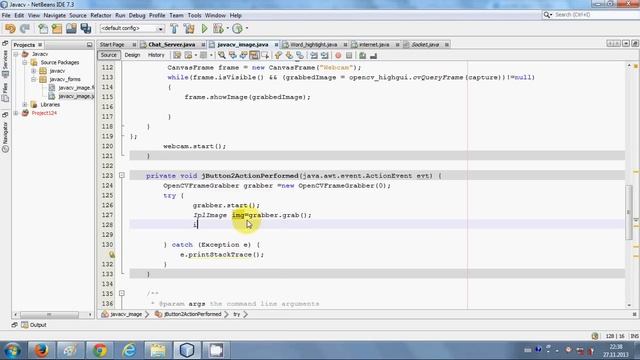The width and height of the screenshot is (640, 360).
Task: Toggle code fold at line 135
Action: pyautogui.click(x=122, y=293)
